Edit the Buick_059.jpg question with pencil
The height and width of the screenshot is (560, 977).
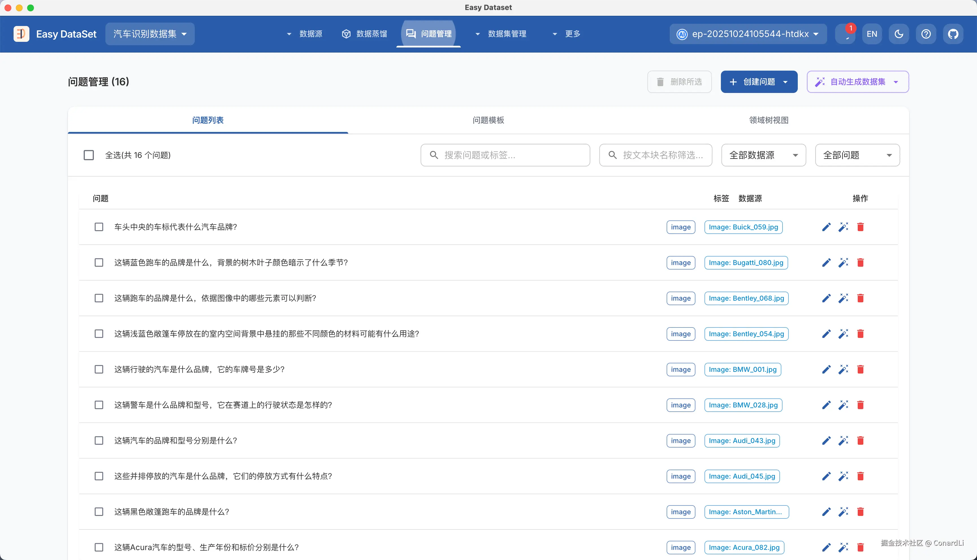click(826, 227)
